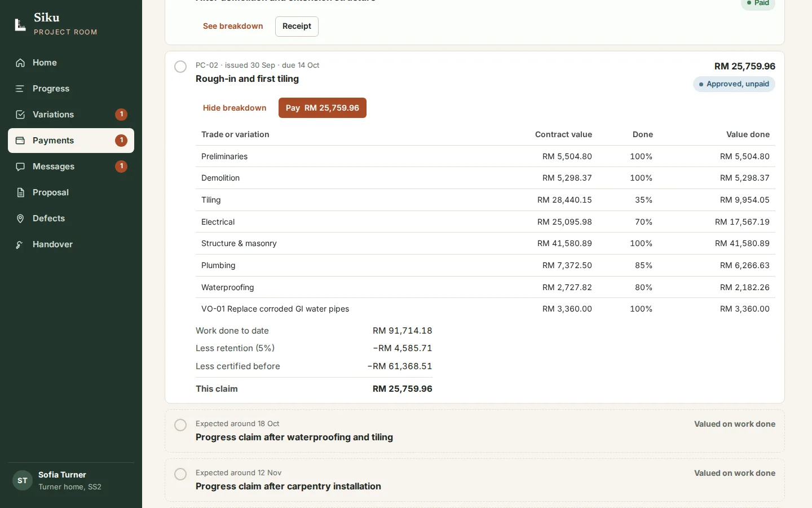Click the Handover key icon
812x508 pixels.
click(x=20, y=244)
